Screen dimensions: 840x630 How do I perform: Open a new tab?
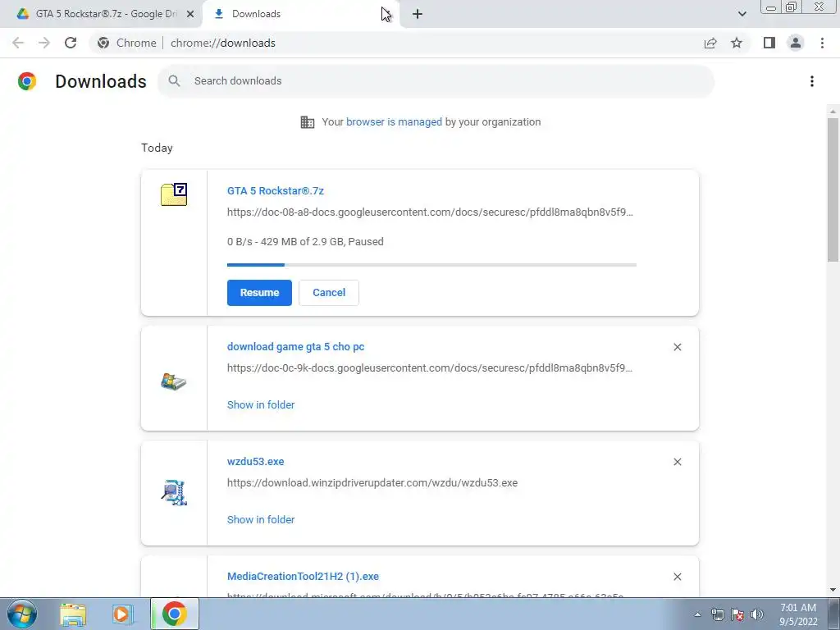click(418, 14)
